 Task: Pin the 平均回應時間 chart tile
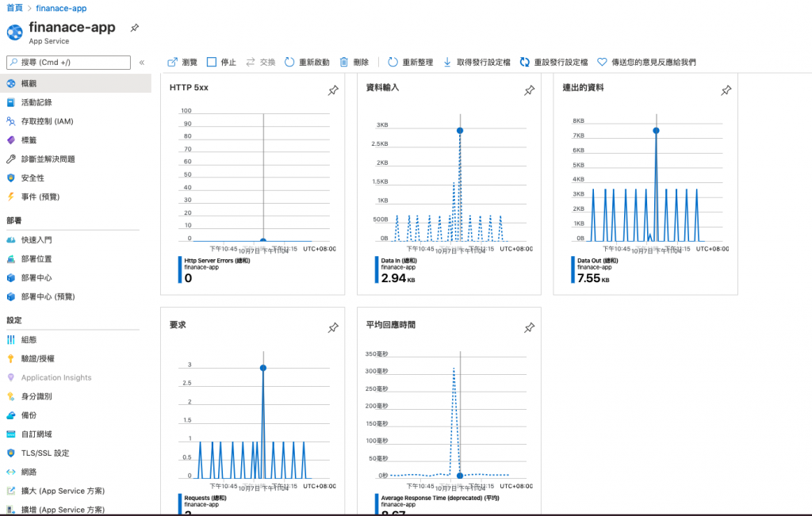(529, 327)
